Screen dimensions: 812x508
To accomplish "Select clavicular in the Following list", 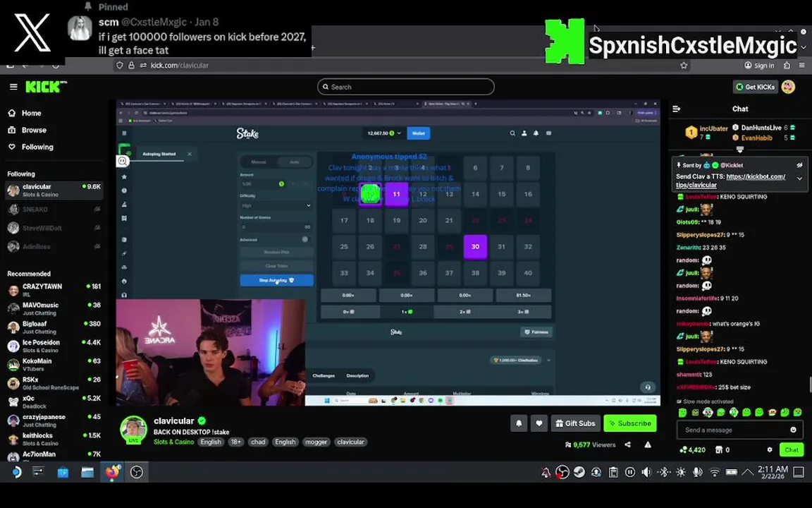I will pyautogui.click(x=54, y=190).
